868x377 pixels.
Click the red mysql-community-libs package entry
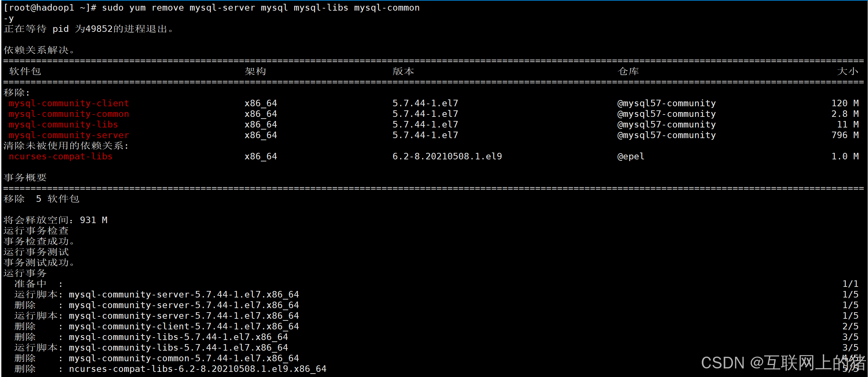click(63, 124)
